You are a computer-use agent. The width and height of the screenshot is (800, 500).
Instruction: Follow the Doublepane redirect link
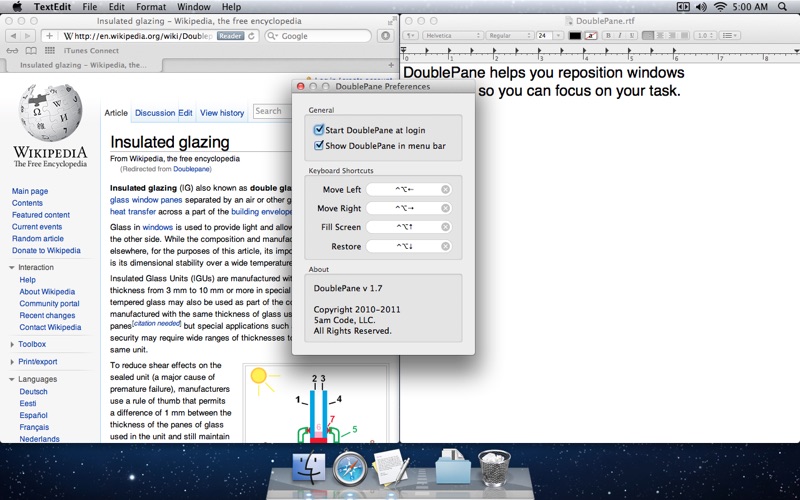coord(191,169)
